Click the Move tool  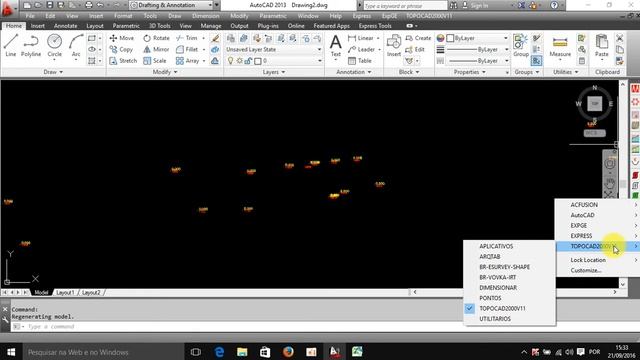click(x=122, y=38)
